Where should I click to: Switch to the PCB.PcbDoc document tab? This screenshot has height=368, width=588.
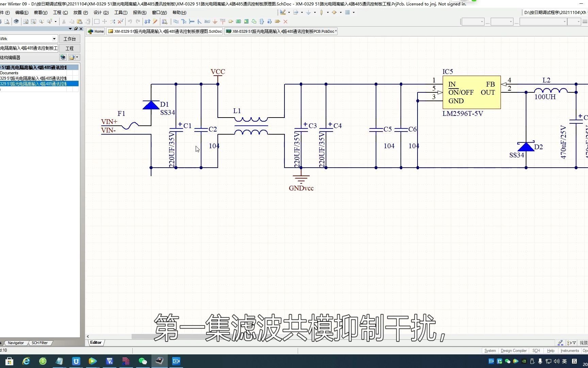pos(281,31)
